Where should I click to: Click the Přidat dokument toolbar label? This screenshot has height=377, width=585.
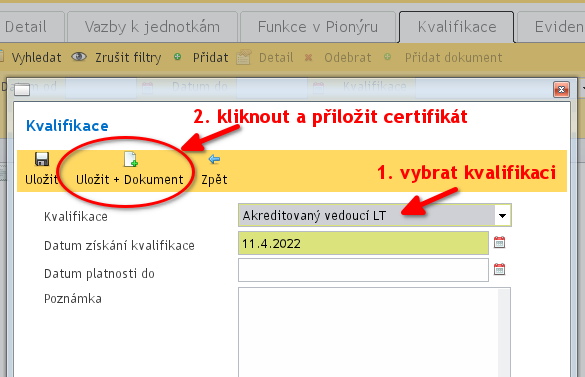(454, 57)
